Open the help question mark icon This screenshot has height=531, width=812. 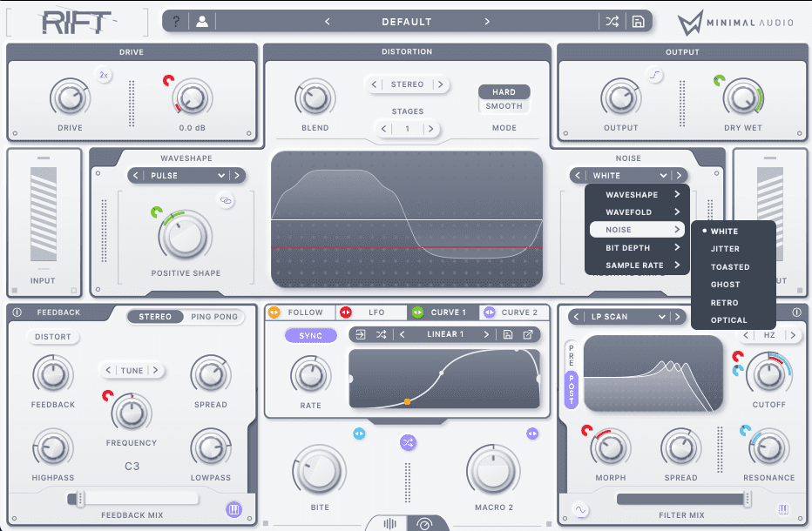[x=176, y=22]
